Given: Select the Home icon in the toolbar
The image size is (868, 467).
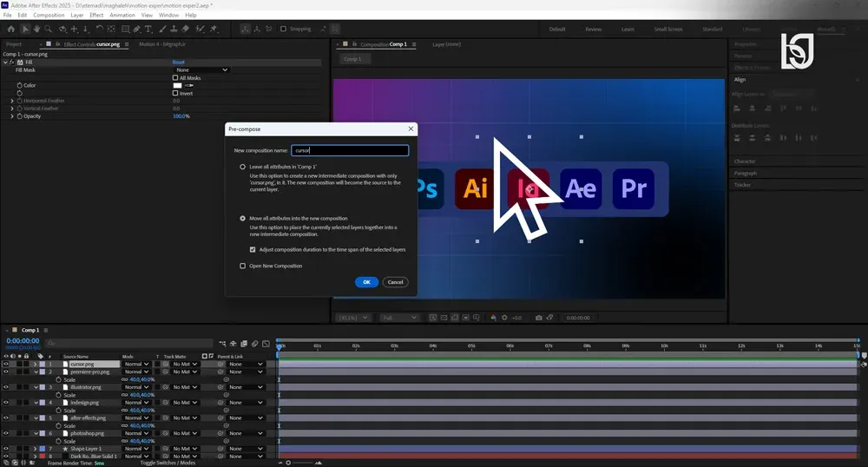Looking at the screenshot, I should click(11, 29).
